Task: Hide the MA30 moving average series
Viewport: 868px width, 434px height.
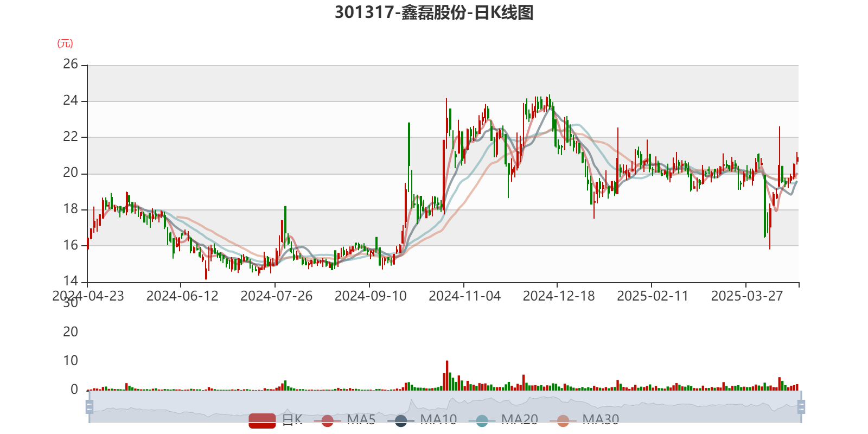Action: [584, 420]
